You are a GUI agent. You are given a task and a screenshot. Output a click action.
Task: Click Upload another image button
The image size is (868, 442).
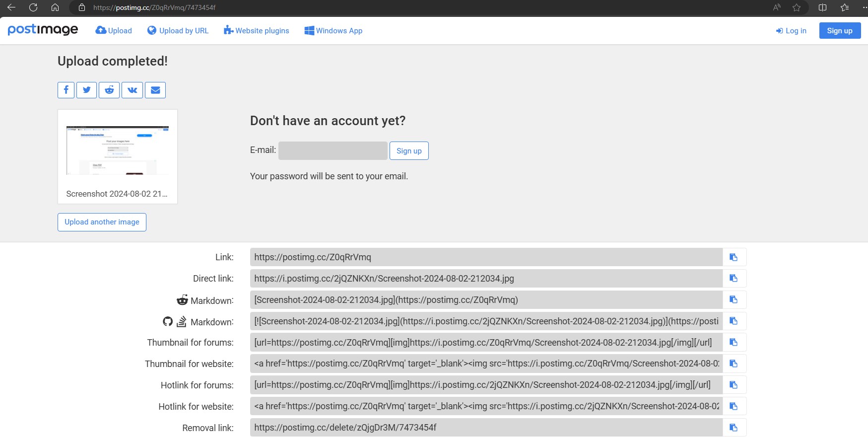(102, 222)
